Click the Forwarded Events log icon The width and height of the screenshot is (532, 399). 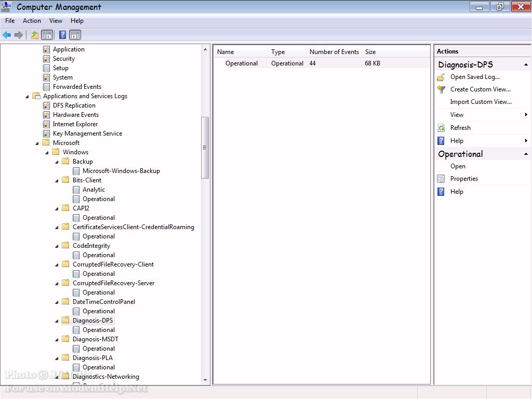(x=46, y=87)
